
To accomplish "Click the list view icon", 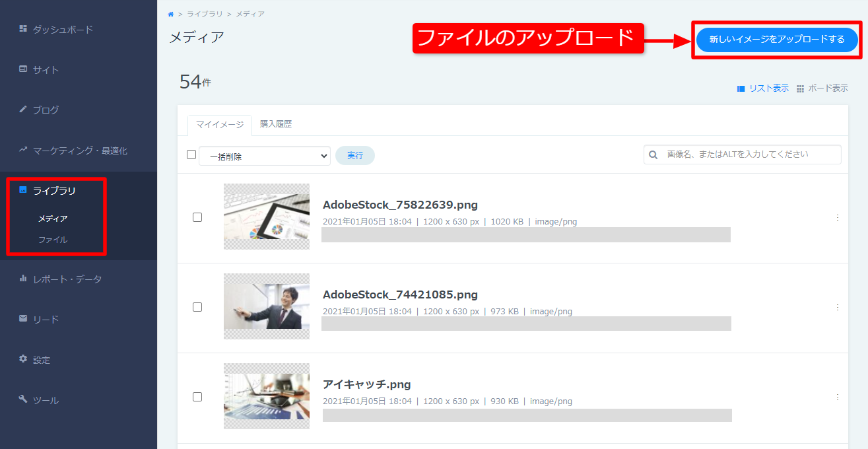I will click(x=741, y=88).
